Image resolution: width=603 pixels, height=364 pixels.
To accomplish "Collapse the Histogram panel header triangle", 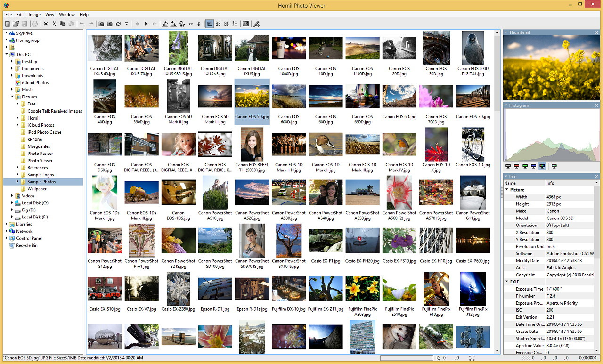I will [506, 105].
